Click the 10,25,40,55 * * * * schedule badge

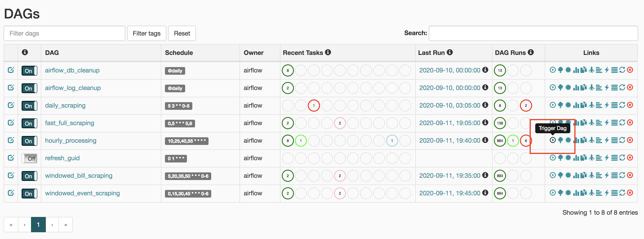tap(187, 141)
